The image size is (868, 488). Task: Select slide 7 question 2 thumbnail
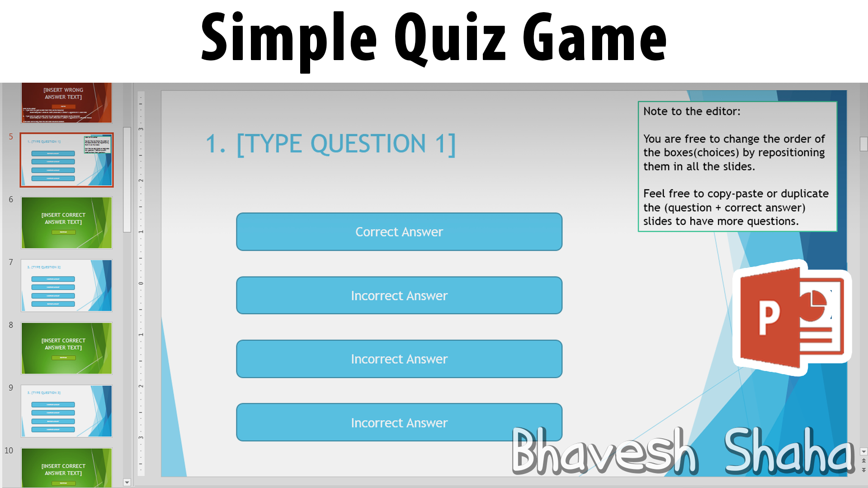coord(66,286)
